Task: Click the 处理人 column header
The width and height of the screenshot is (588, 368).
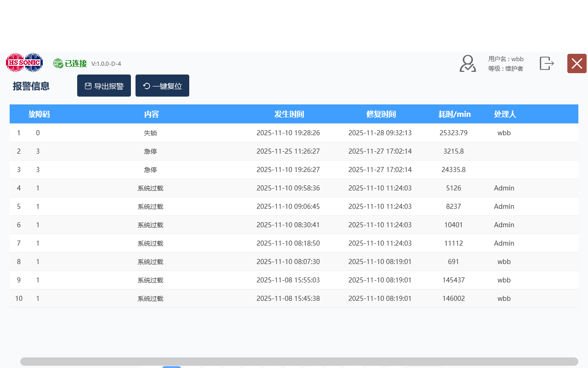Action: click(x=505, y=114)
